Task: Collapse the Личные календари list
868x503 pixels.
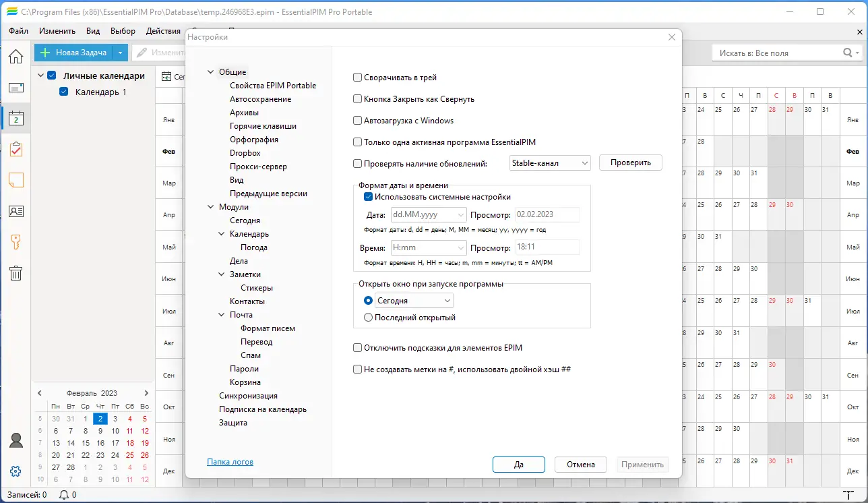Action: coord(40,76)
